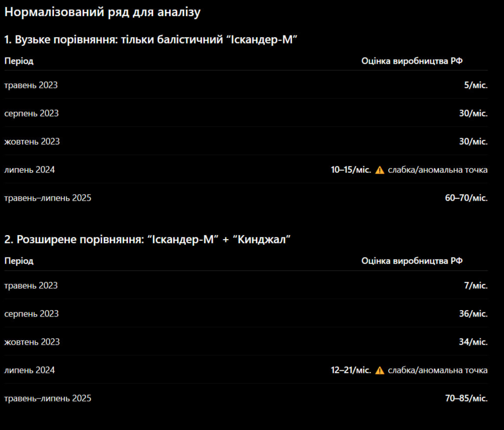This screenshot has height=430, width=504.
Task: Click 'слабка/аномальна точка' note in second table
Action: (x=437, y=370)
